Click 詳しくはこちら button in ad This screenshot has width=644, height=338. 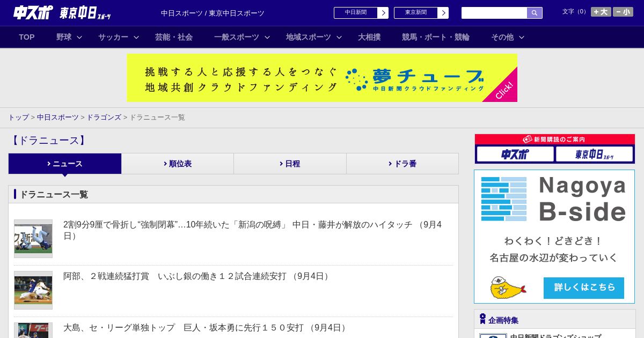tap(584, 288)
